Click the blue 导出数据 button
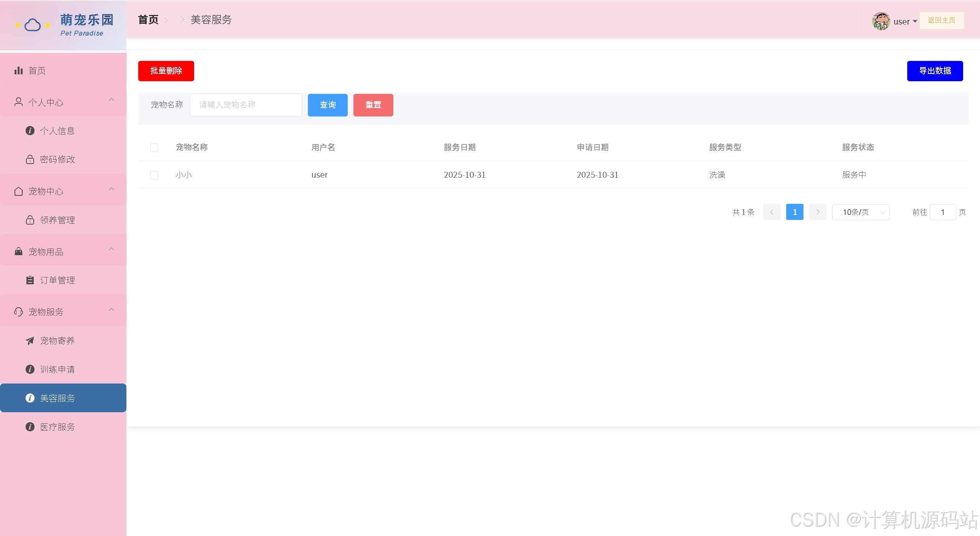This screenshot has height=536, width=980. click(935, 71)
